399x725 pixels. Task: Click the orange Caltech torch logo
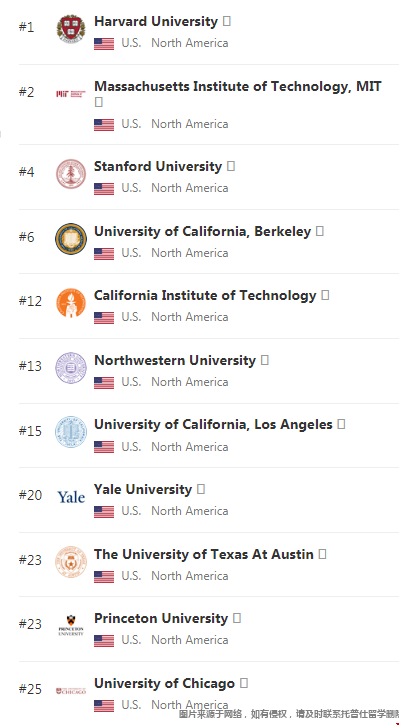coord(71,303)
